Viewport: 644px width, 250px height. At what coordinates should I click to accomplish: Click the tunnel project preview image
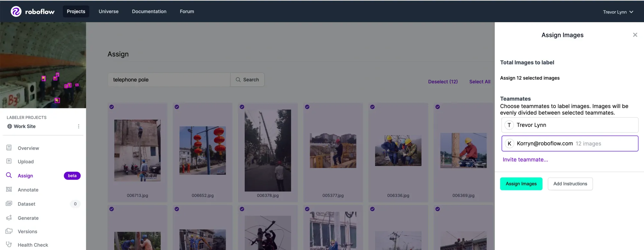[x=43, y=65]
